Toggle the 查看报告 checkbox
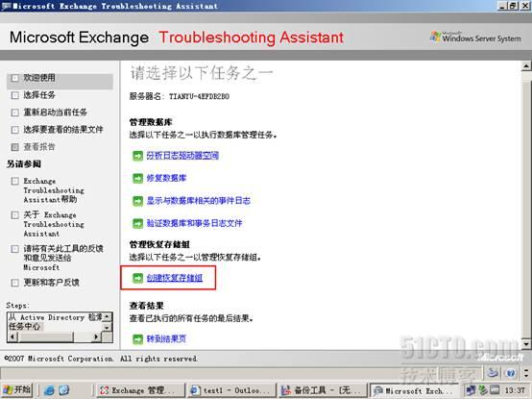The width and height of the screenshot is (532, 399). [14, 147]
